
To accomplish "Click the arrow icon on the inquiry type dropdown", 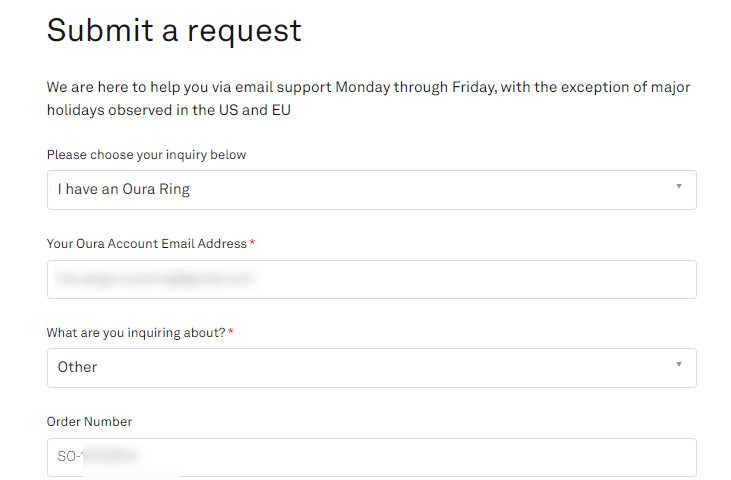I will [679, 187].
